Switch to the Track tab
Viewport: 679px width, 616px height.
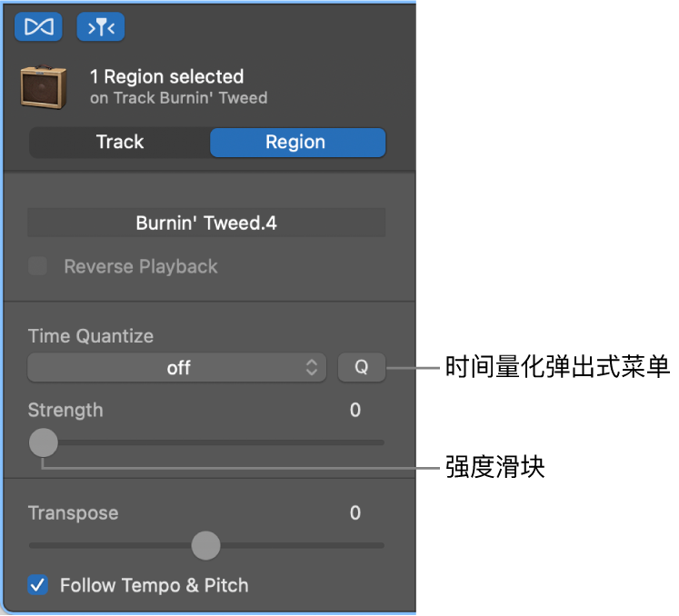[120, 142]
